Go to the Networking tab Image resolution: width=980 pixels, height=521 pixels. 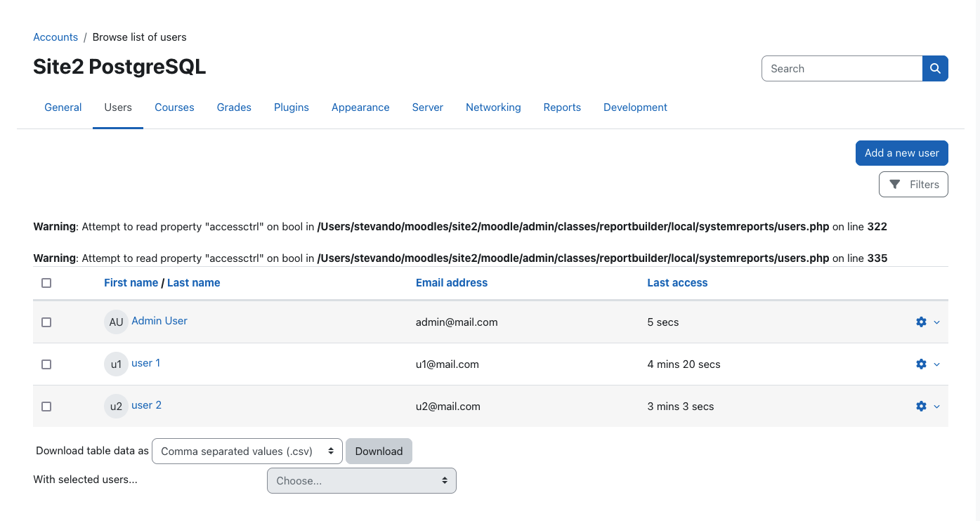tap(493, 107)
